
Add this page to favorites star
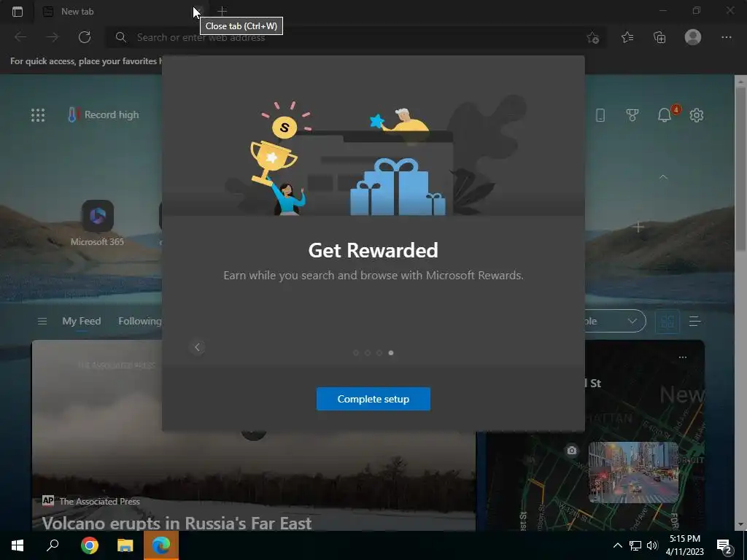click(x=592, y=38)
